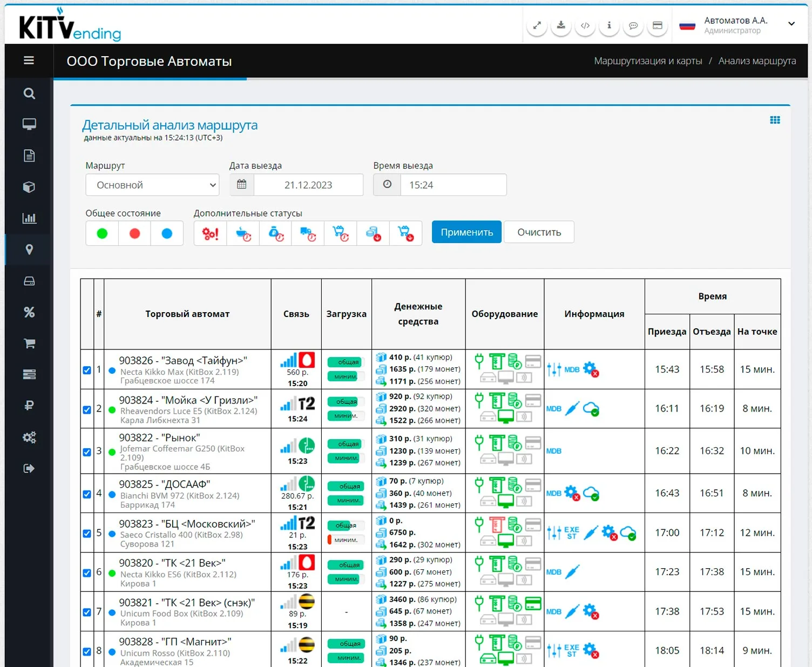Click the box cube sidebar icon
The width and height of the screenshot is (812, 667).
(x=29, y=187)
